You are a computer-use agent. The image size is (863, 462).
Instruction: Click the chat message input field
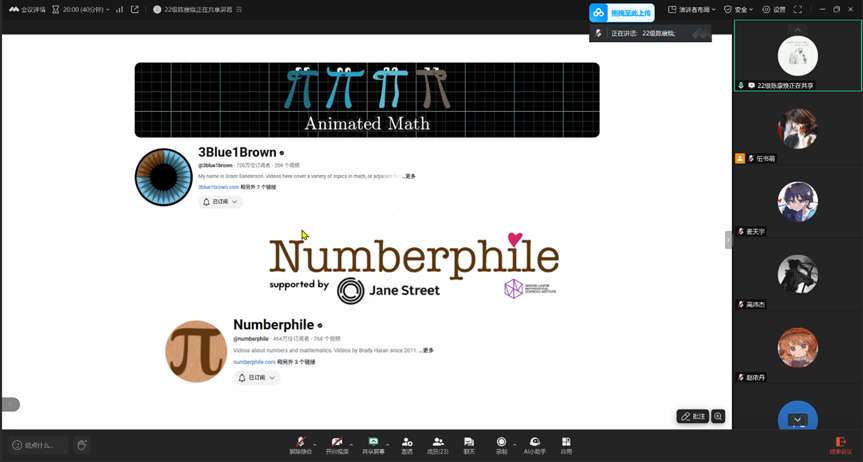[x=40, y=445]
